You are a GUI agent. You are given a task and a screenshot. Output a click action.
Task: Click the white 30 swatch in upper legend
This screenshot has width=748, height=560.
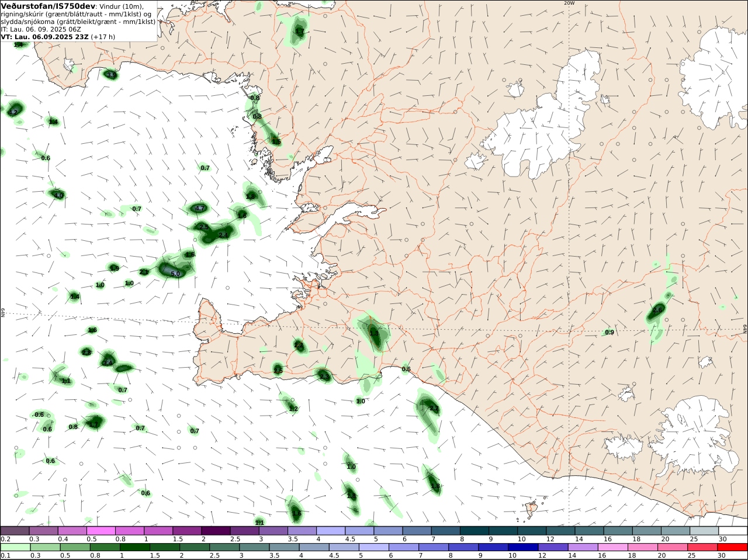click(x=732, y=531)
